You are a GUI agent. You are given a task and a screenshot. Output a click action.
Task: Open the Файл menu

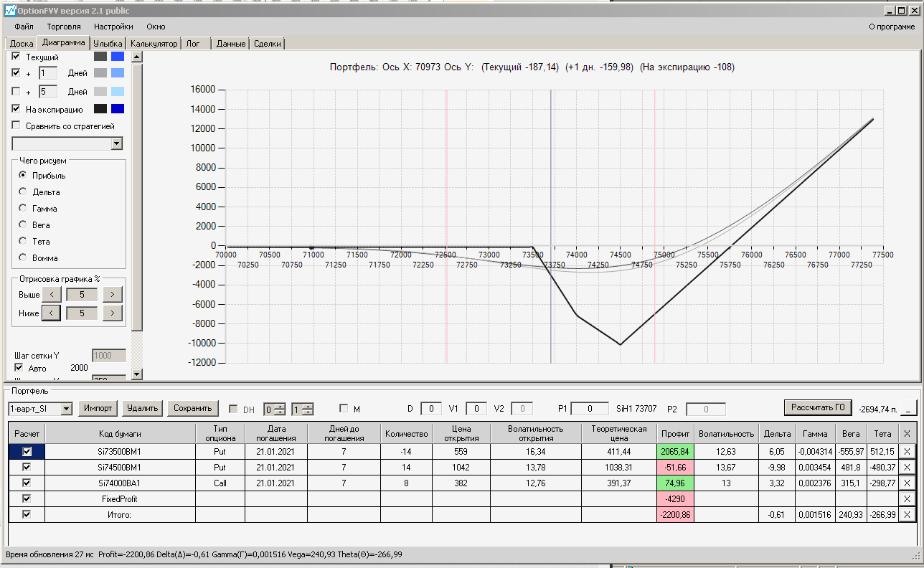[24, 27]
